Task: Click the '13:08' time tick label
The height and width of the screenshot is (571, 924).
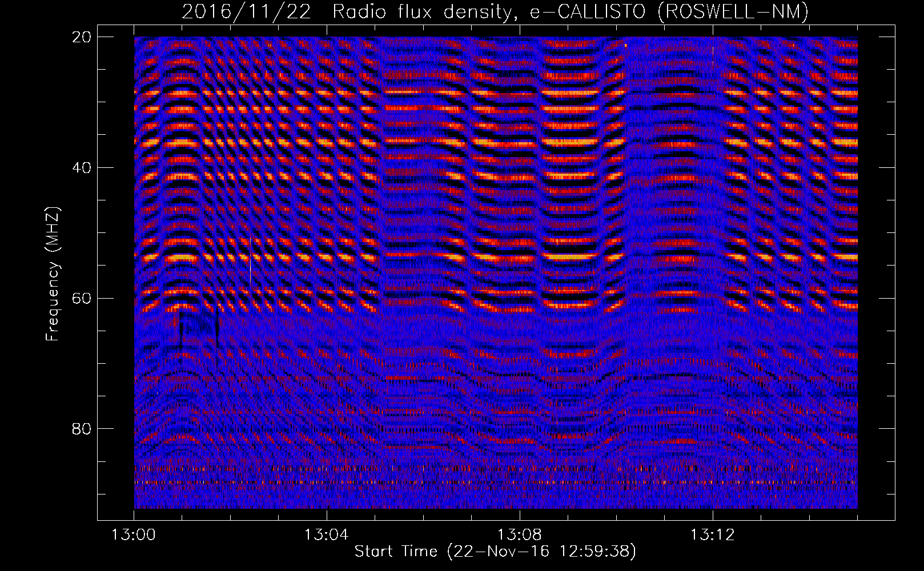Action: tap(519, 535)
